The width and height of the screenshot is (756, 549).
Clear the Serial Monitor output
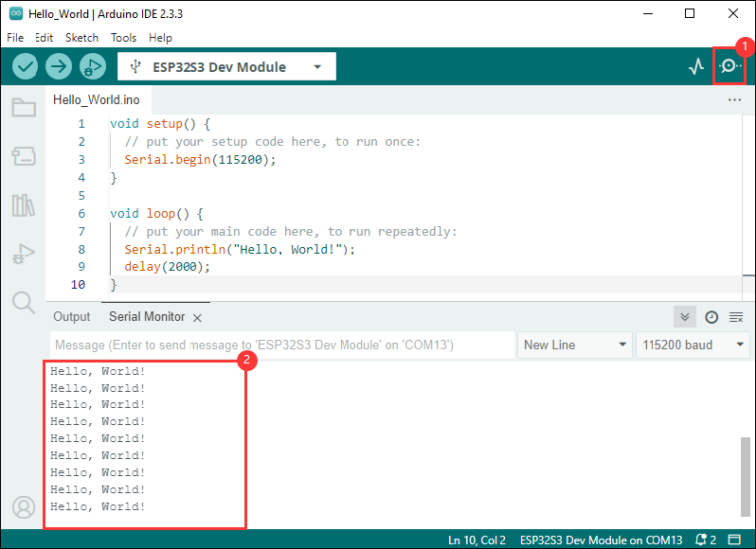(x=736, y=317)
